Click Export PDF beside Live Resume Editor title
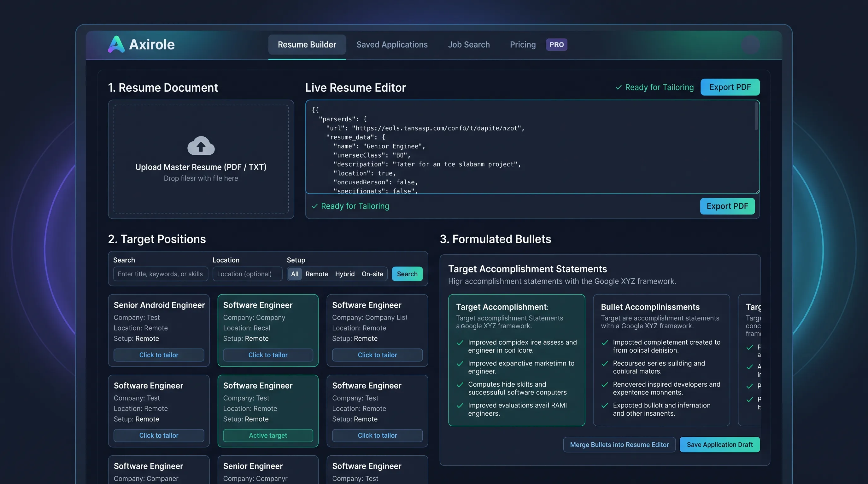 coord(730,87)
